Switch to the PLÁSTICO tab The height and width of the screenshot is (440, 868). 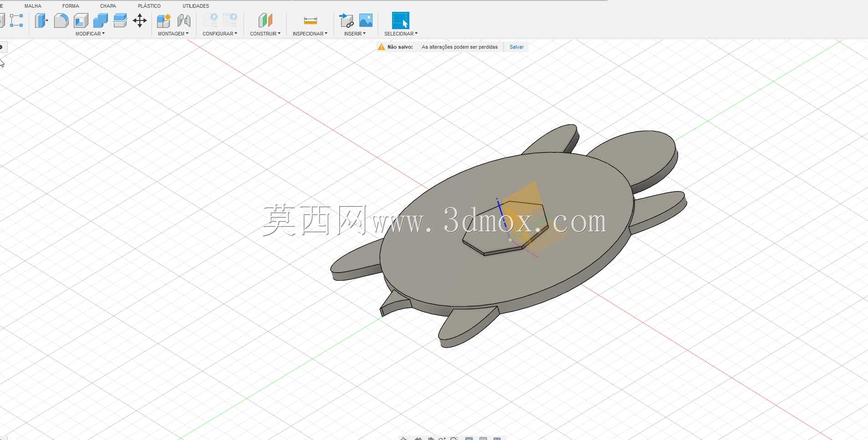click(x=149, y=6)
